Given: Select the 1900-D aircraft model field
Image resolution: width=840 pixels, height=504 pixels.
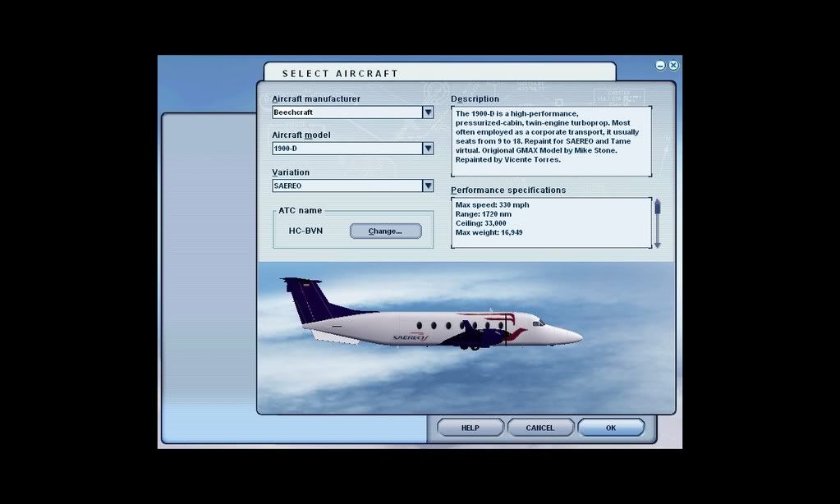Looking at the screenshot, I should 347,149.
